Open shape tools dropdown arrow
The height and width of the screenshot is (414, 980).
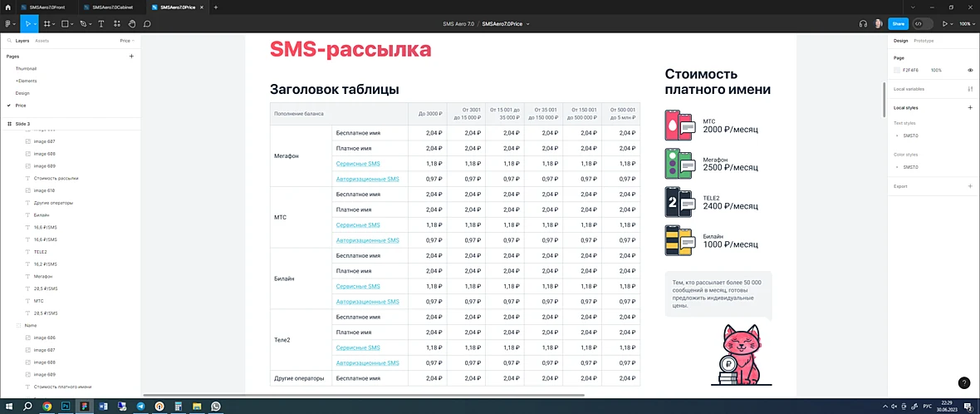[x=72, y=24]
